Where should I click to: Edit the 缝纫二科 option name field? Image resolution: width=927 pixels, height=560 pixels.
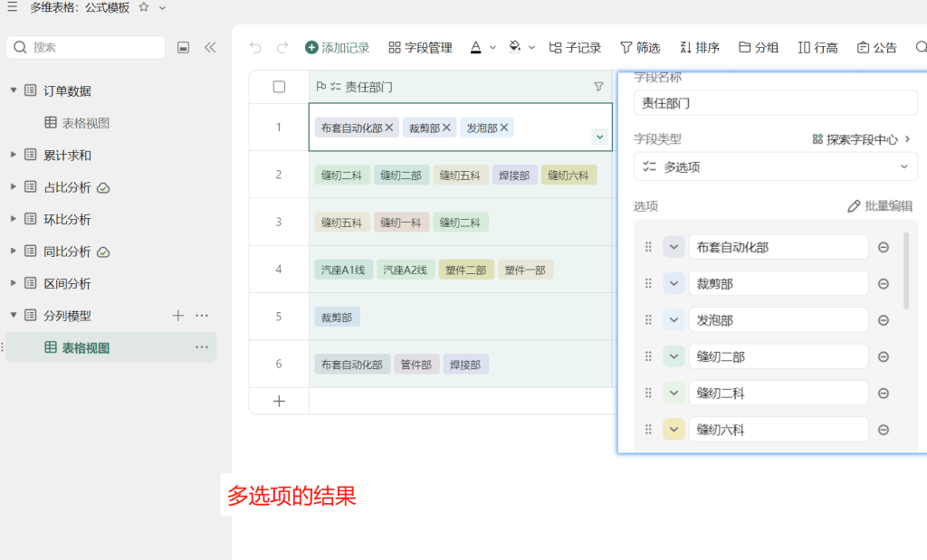[778, 393]
